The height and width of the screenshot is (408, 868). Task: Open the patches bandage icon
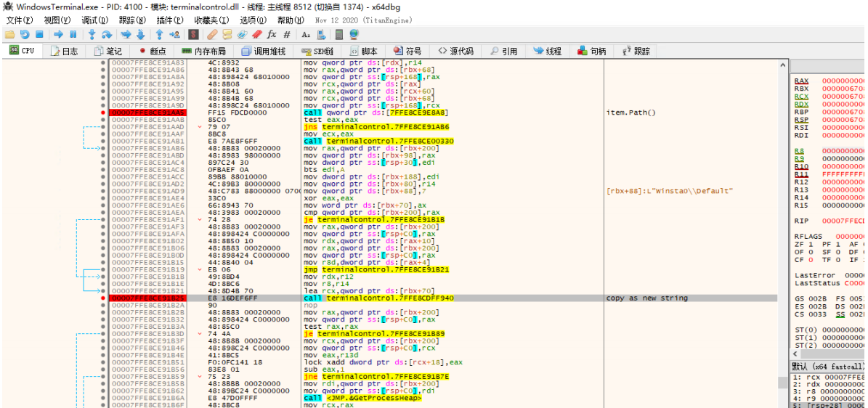(x=212, y=34)
